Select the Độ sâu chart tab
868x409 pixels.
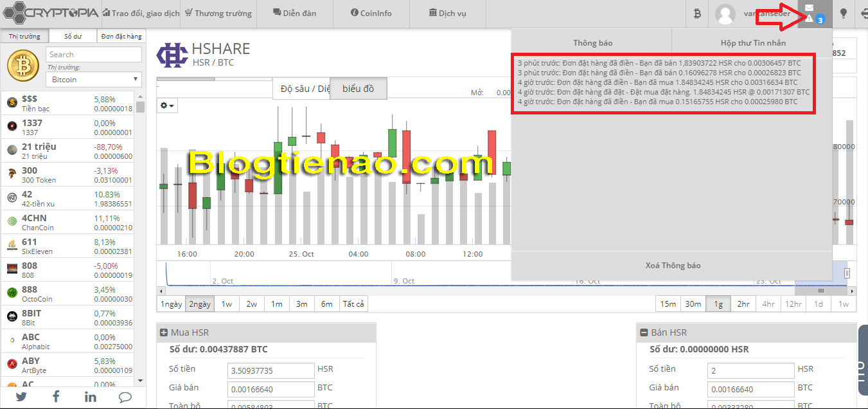tap(303, 89)
